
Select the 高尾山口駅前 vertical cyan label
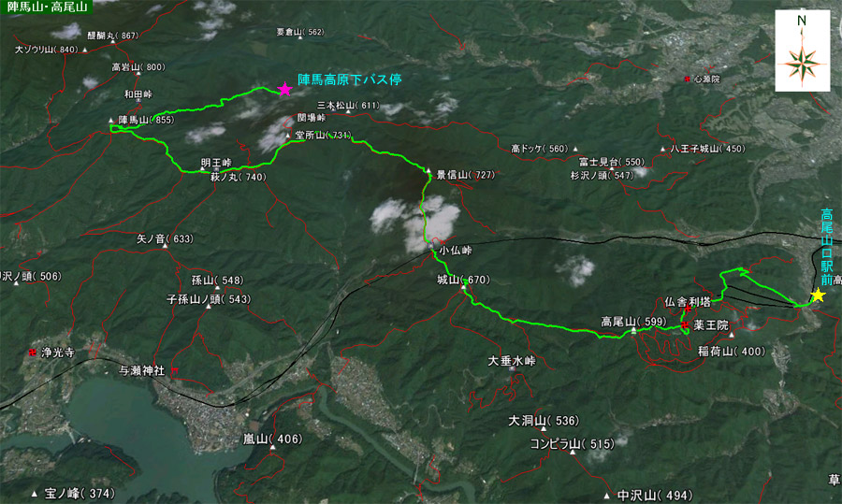[x=826, y=246]
